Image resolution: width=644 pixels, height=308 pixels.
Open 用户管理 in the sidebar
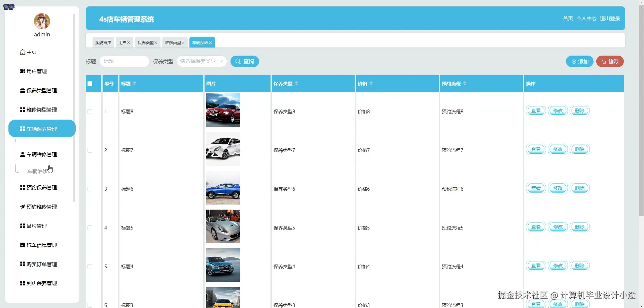[x=33, y=71]
